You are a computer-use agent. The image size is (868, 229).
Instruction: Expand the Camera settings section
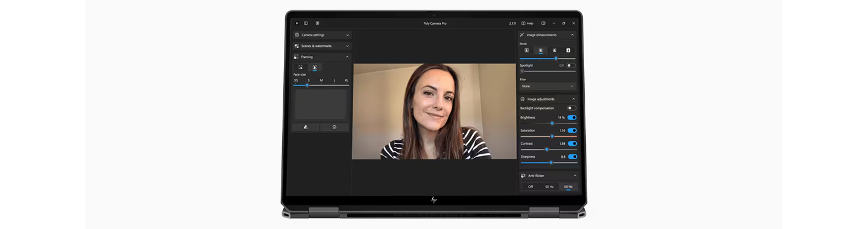[347, 35]
